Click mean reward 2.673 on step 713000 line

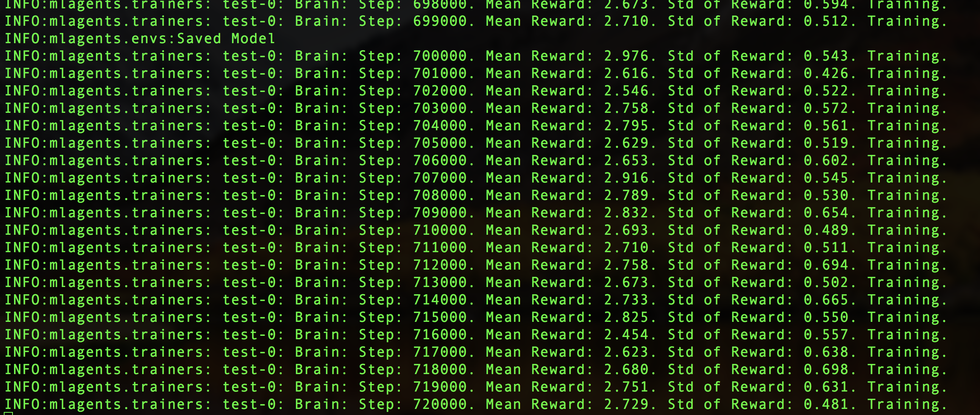point(626,282)
